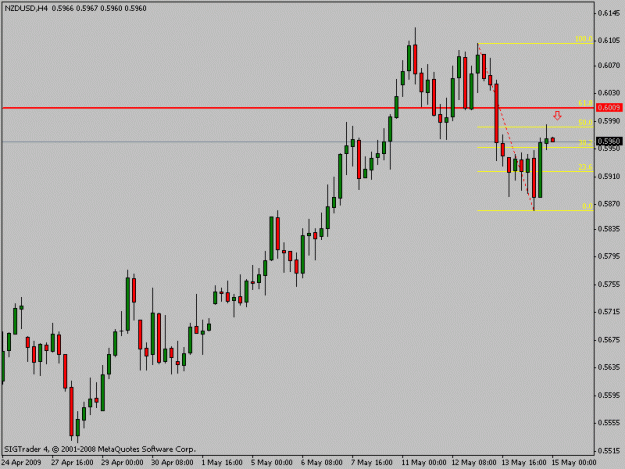This screenshot has width=625, height=469.
Task: Click the 29 Apr 00:00 time label
Action: point(122,462)
